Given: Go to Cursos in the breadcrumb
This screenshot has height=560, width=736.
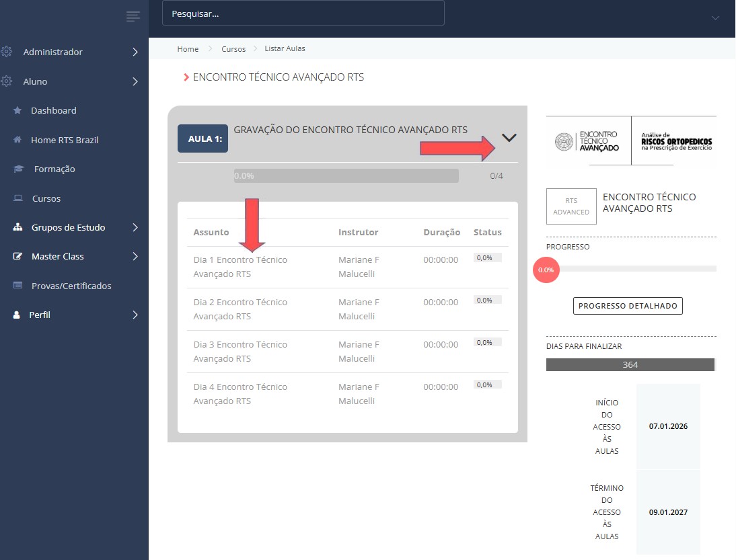Looking at the screenshot, I should tap(233, 49).
